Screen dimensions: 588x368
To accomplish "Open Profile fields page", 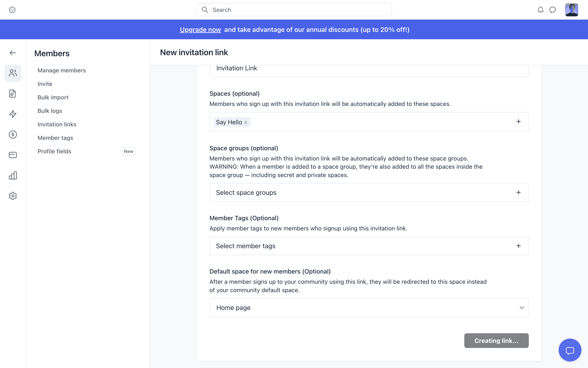I will pos(54,151).
